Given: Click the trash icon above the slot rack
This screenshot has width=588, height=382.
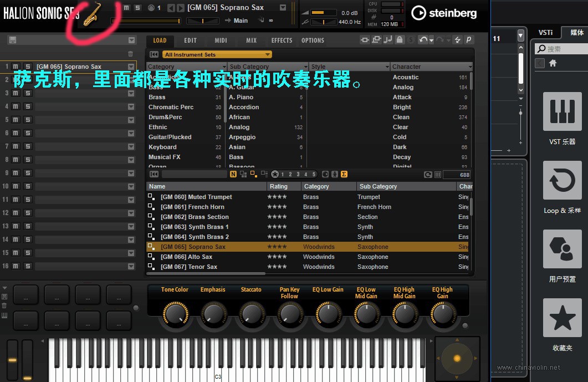Looking at the screenshot, I should pos(130,54).
